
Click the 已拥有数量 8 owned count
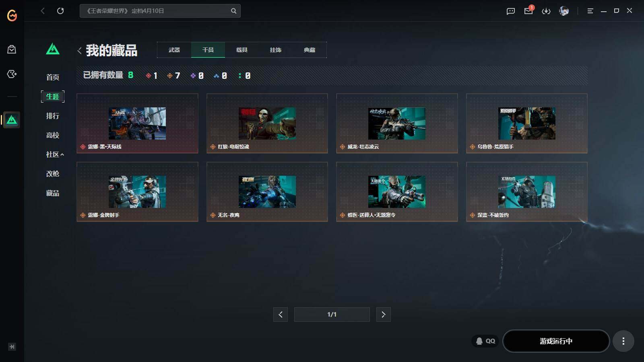click(108, 75)
